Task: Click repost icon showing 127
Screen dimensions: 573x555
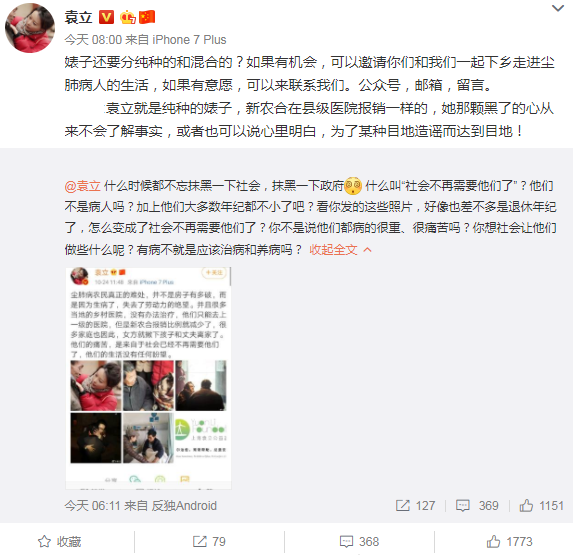Action: pyautogui.click(x=402, y=506)
